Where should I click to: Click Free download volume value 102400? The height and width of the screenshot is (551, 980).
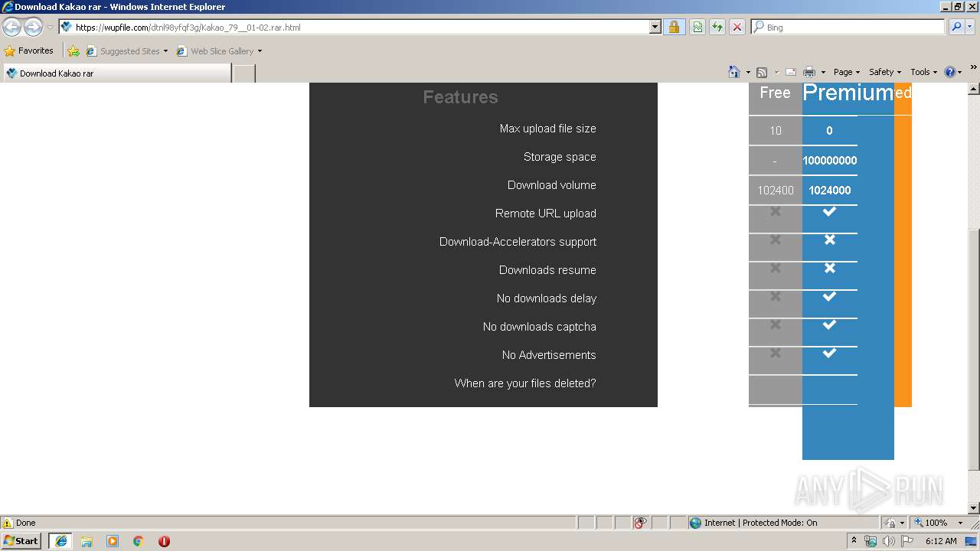[776, 191]
